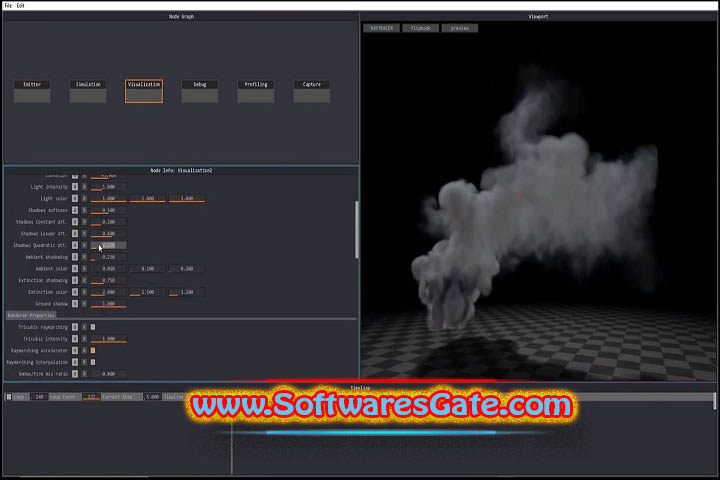
Task: Disable the Raymarching accelerator checkbox
Action: [93, 350]
